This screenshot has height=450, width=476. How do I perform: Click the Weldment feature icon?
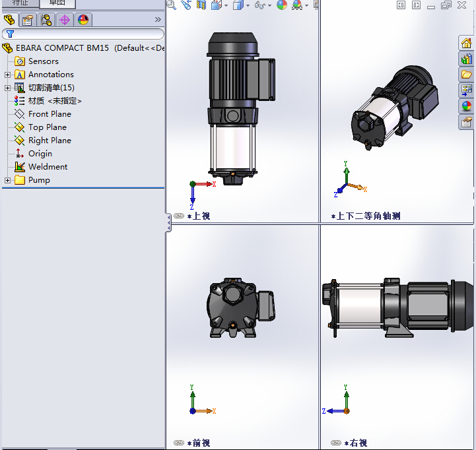coord(20,167)
